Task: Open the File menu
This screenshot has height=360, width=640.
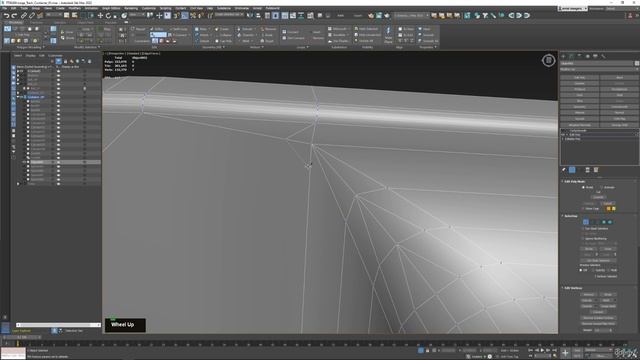Action: pos(4,8)
